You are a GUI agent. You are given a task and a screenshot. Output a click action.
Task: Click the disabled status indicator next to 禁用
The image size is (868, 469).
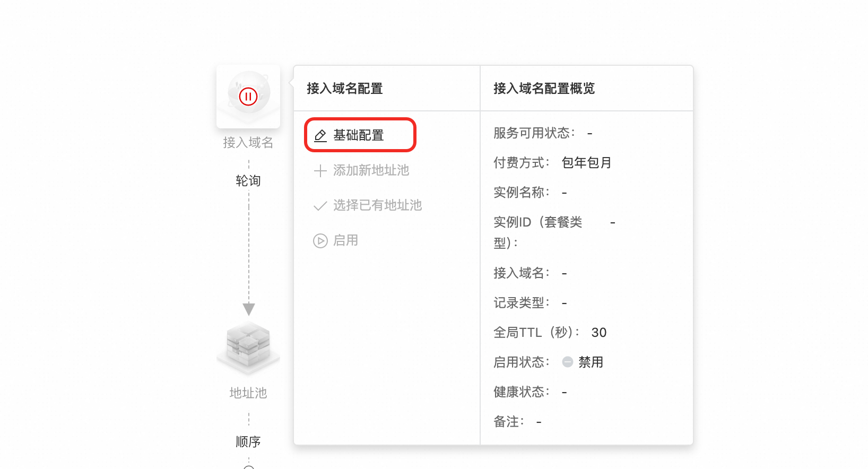(x=567, y=362)
